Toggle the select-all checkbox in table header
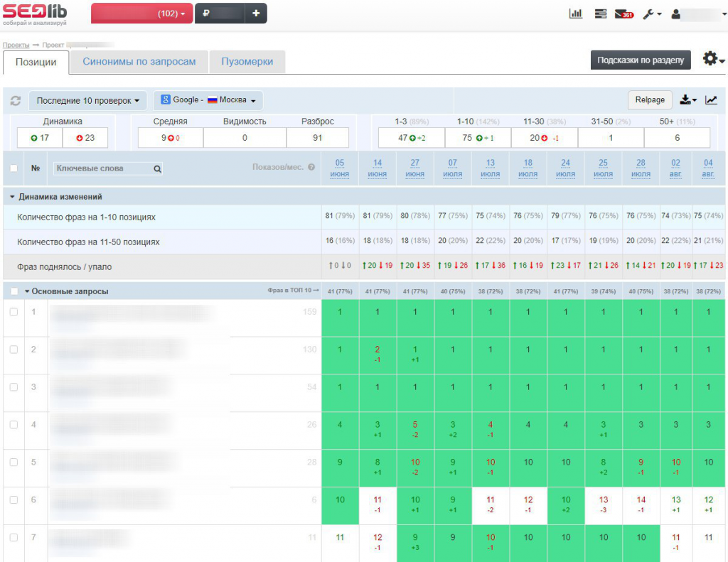728x562 pixels. 14,168
